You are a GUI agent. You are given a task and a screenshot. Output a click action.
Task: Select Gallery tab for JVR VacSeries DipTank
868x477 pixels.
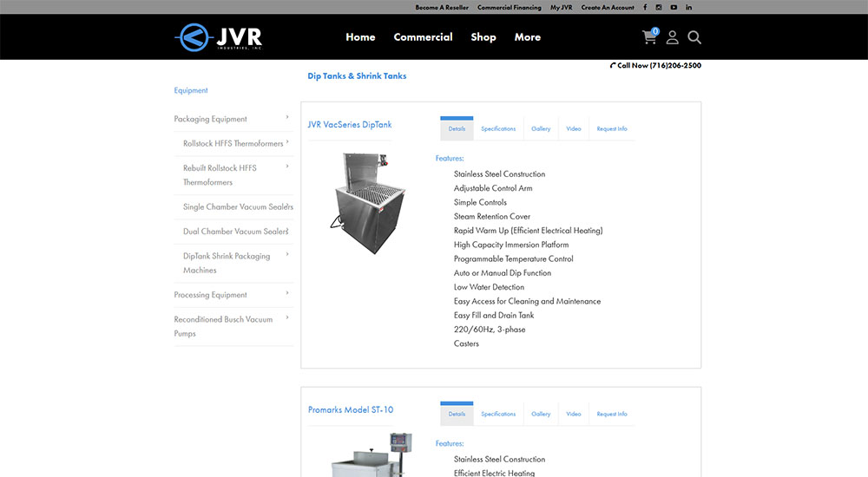541,128
